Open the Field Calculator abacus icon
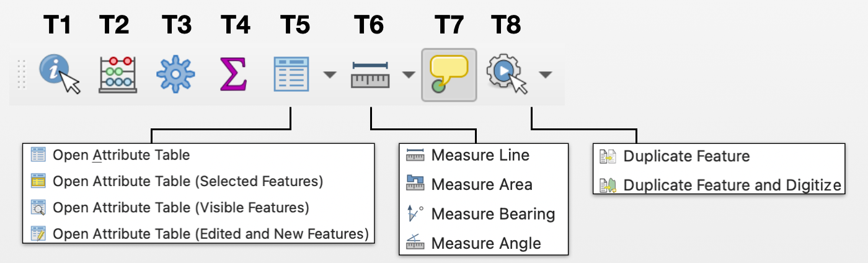Viewport: 868px width, 263px height. (x=118, y=74)
